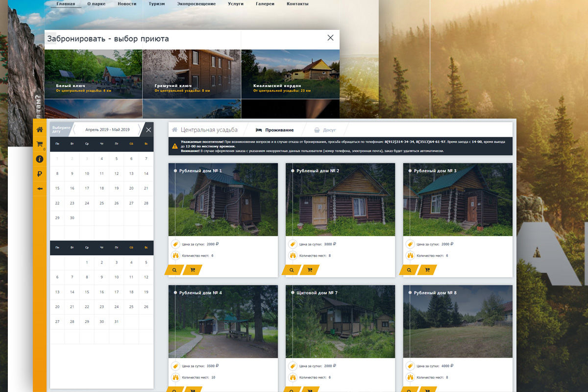Select the Гремучий ключ shelter
Image resolution: width=588 pixels, height=392 pixels.
192,73
